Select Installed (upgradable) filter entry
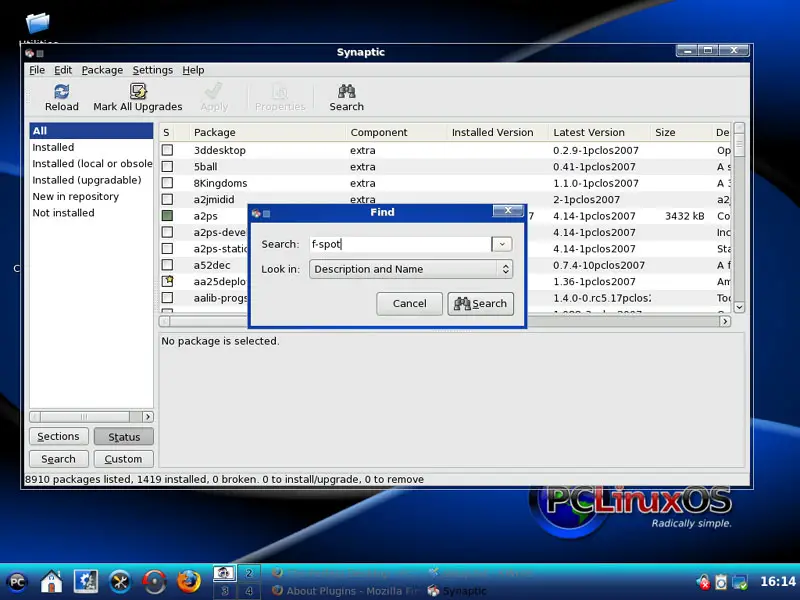 pos(91,180)
